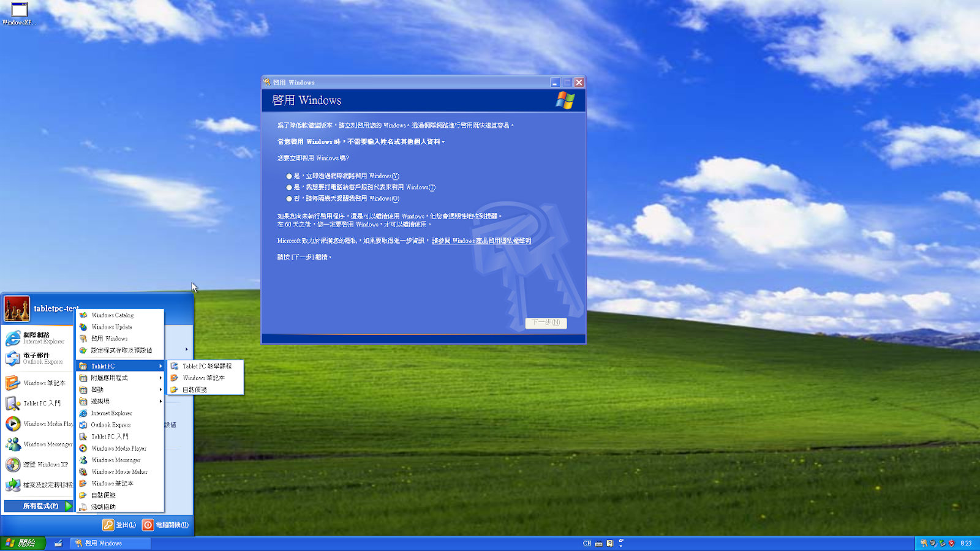Viewport: 980px width, 551px height.
Task: Open Windows 筆記本 in the All Programs list
Action: pos(120,483)
